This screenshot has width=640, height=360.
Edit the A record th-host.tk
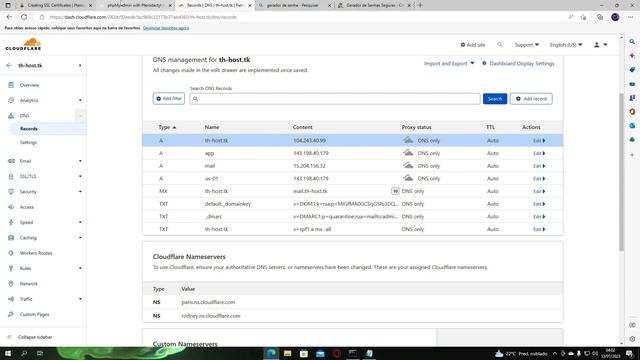(x=539, y=140)
